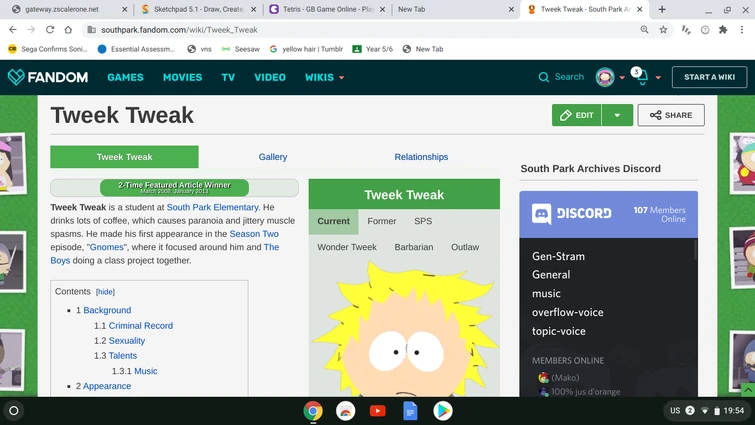Bookmark page with the star icon
755x425 pixels.
tap(663, 30)
